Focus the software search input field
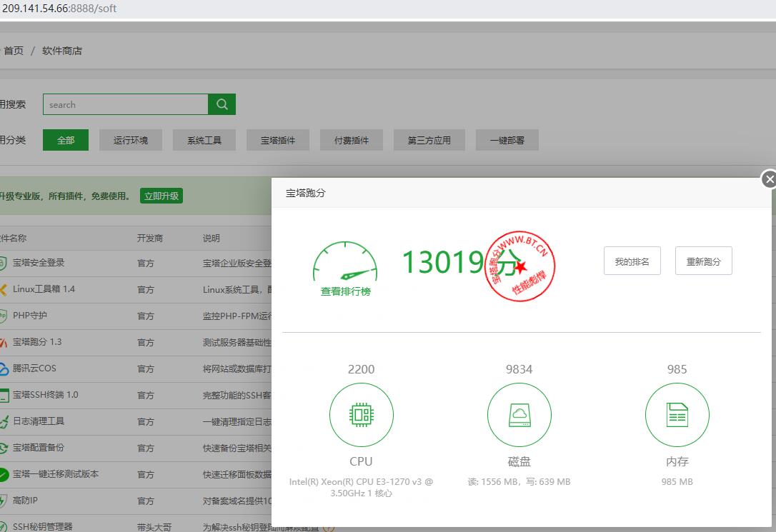776x532 pixels. (125, 104)
